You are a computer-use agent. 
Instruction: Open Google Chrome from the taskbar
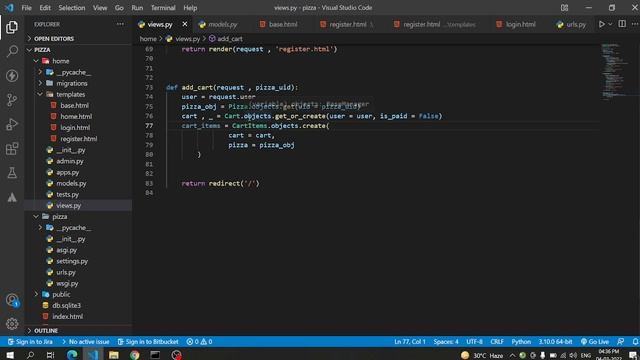[134, 355]
